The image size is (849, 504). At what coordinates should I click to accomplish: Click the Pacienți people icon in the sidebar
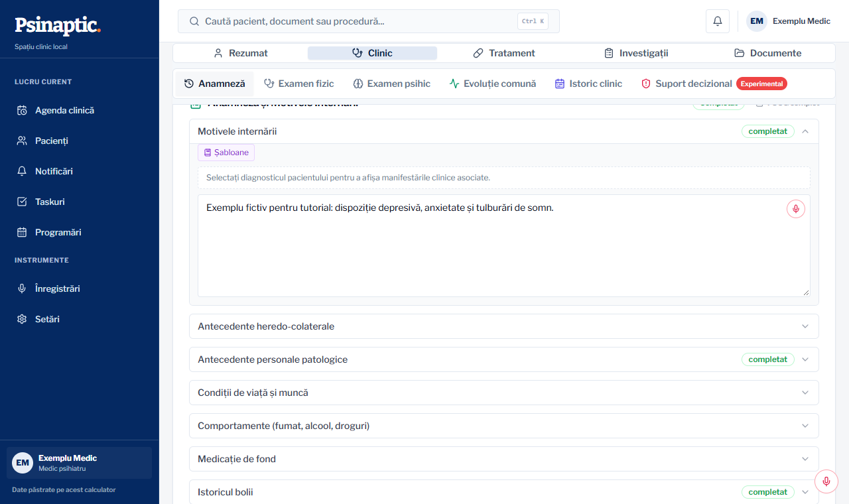click(x=22, y=141)
